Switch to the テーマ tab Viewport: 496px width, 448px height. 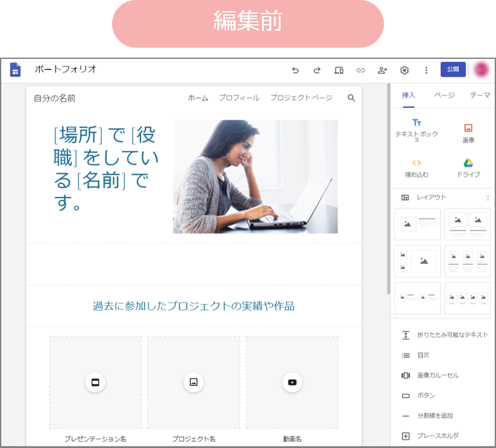(480, 95)
